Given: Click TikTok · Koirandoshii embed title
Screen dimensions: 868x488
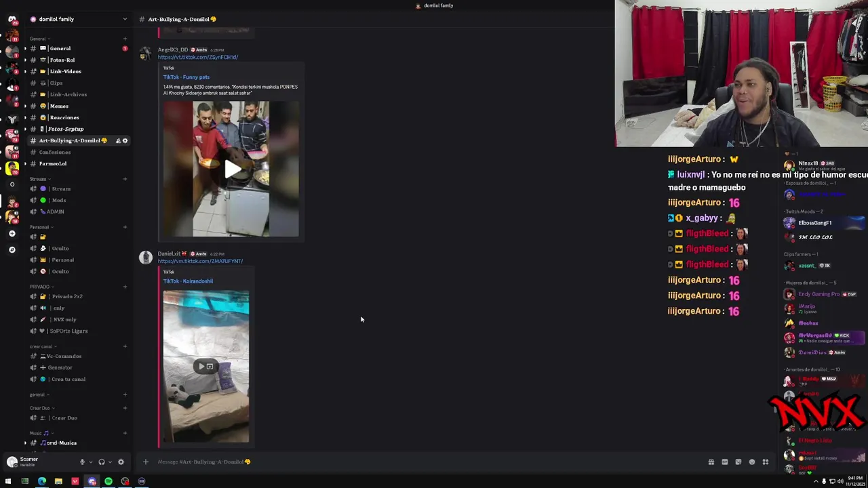Looking at the screenshot, I should tap(188, 281).
